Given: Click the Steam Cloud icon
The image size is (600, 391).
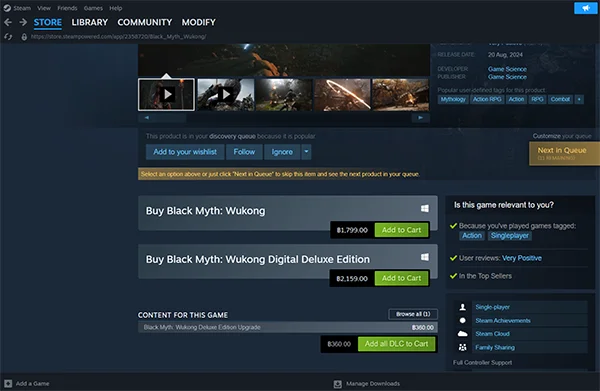Looking at the screenshot, I should click(x=463, y=334).
